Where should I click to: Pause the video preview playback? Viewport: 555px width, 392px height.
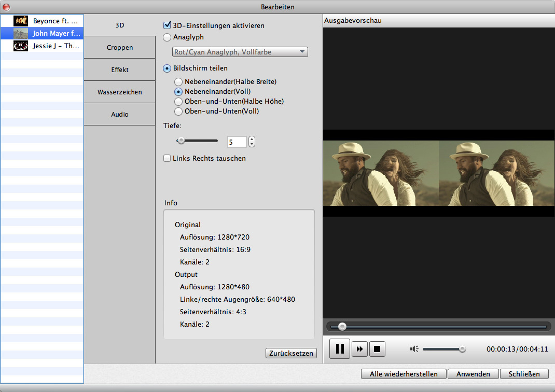[339, 349]
